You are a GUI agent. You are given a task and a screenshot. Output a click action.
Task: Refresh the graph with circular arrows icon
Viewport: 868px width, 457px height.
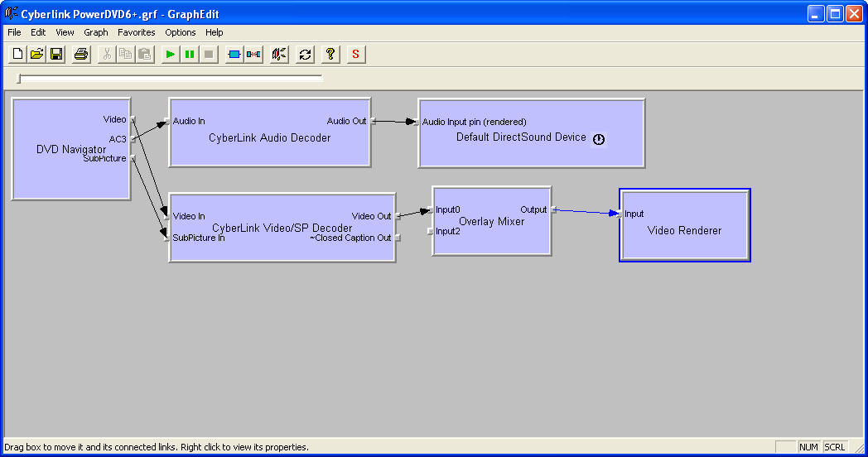tap(305, 54)
